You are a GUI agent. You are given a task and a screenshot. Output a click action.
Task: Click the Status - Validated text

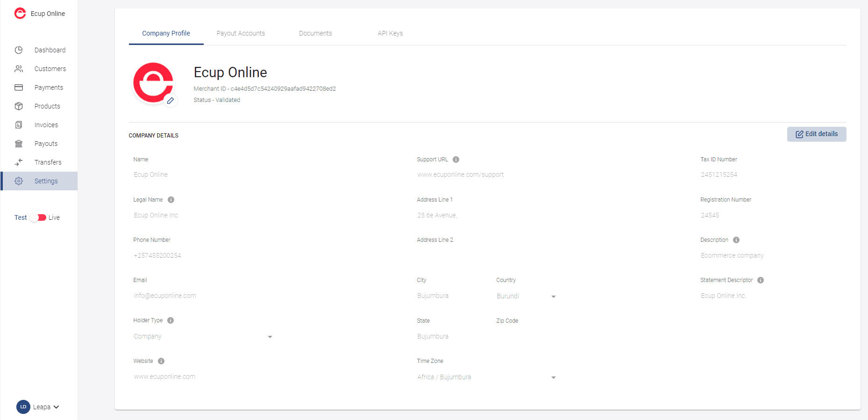[217, 100]
